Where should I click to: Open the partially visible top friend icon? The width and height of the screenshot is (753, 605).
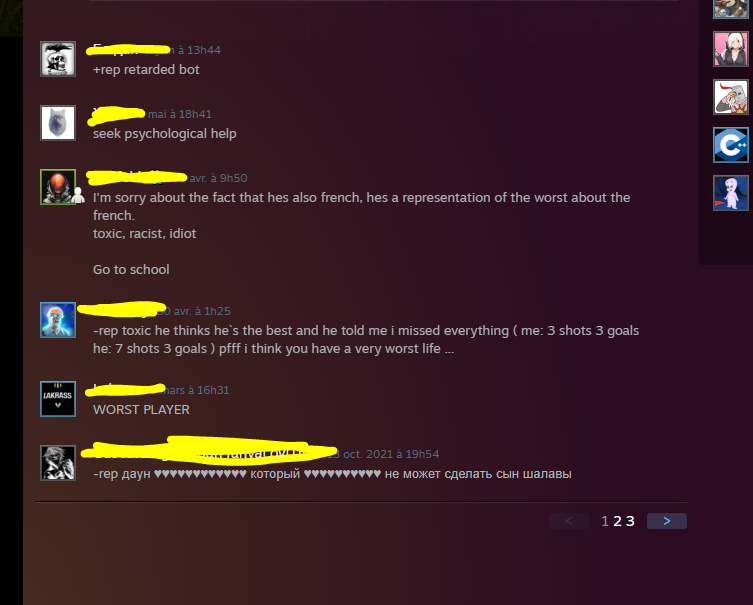730,9
